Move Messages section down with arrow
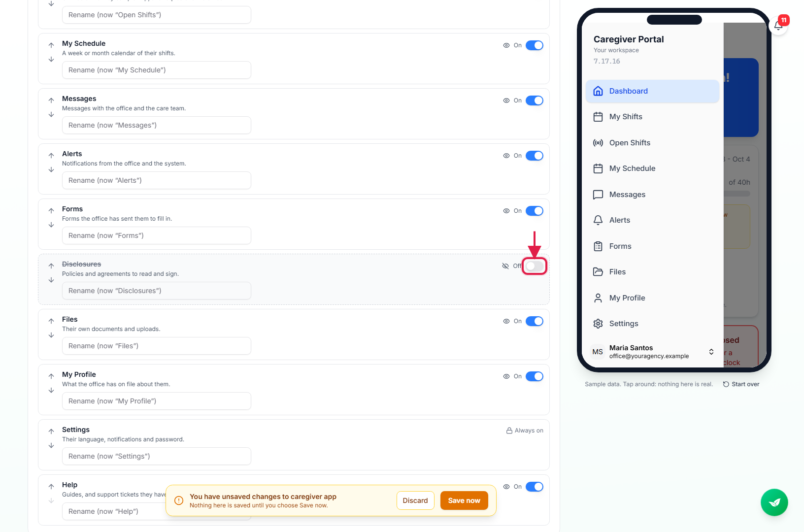Screen dimensions: 804x532 point(51,114)
